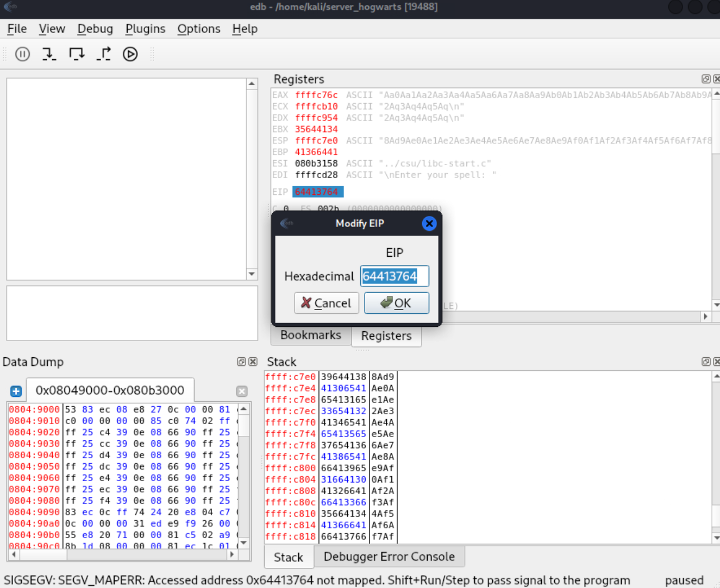Open the File menu
This screenshot has width=720, height=588.
coord(17,29)
